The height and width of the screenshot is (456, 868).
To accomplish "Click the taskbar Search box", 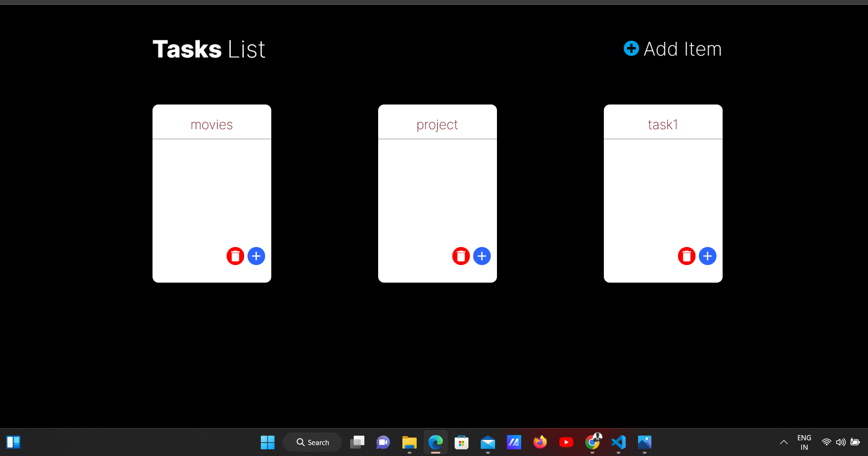I will [x=312, y=442].
